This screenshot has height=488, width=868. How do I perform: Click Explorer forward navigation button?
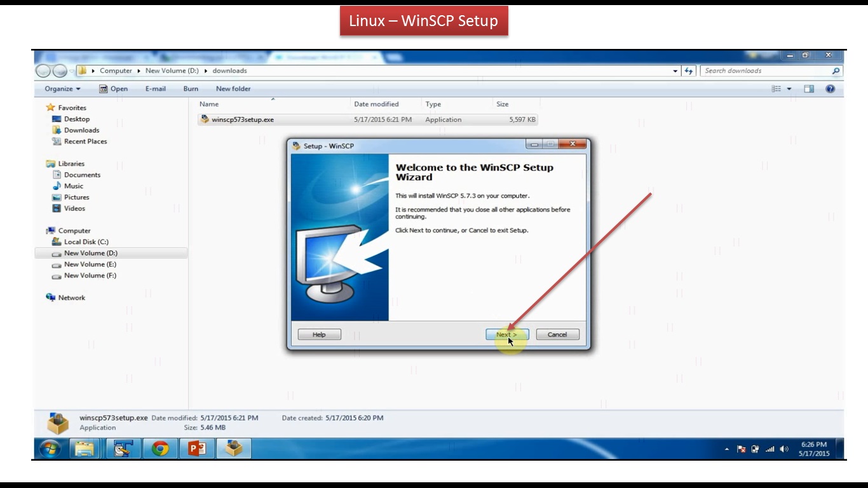coord(59,71)
